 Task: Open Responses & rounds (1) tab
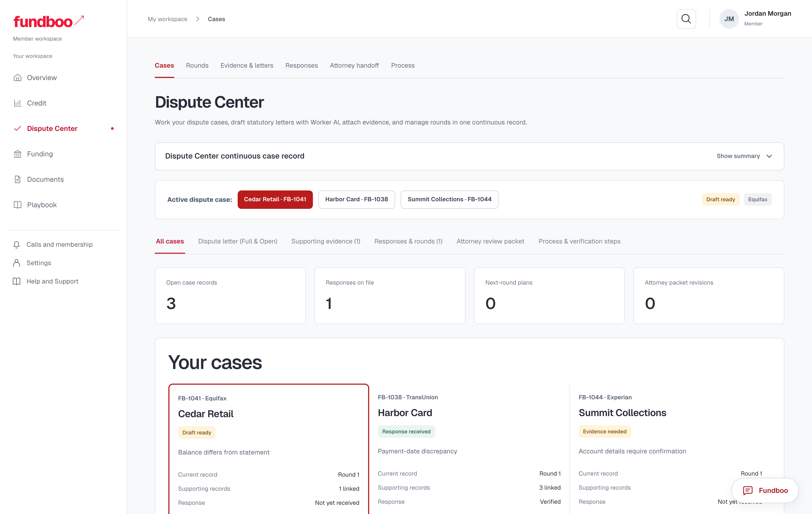(x=408, y=241)
